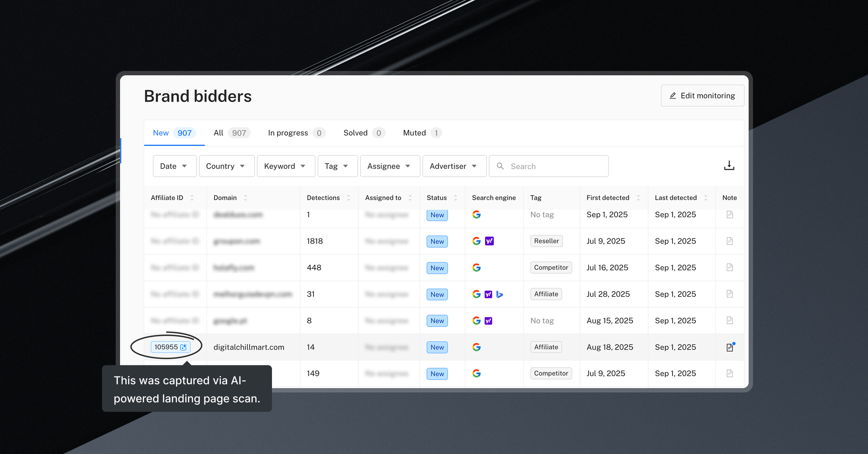Click the Competitor tag in the 448 row
The image size is (868, 454).
(551, 268)
